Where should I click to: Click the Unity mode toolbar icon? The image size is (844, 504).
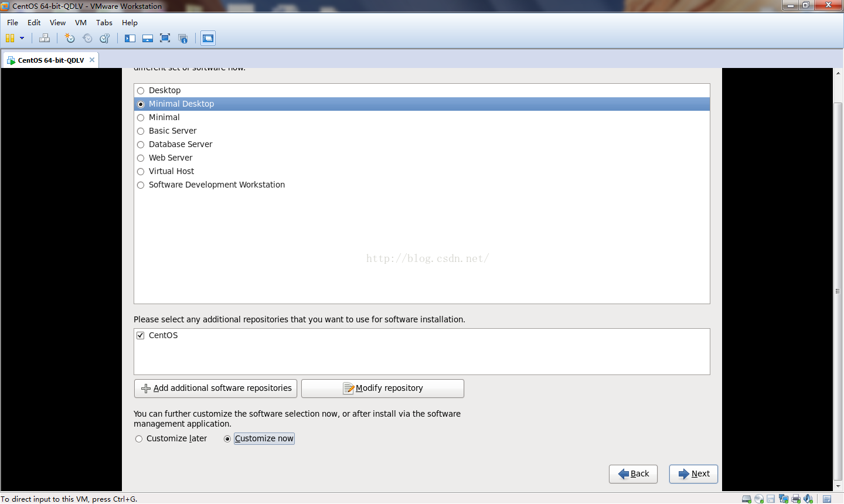point(183,38)
